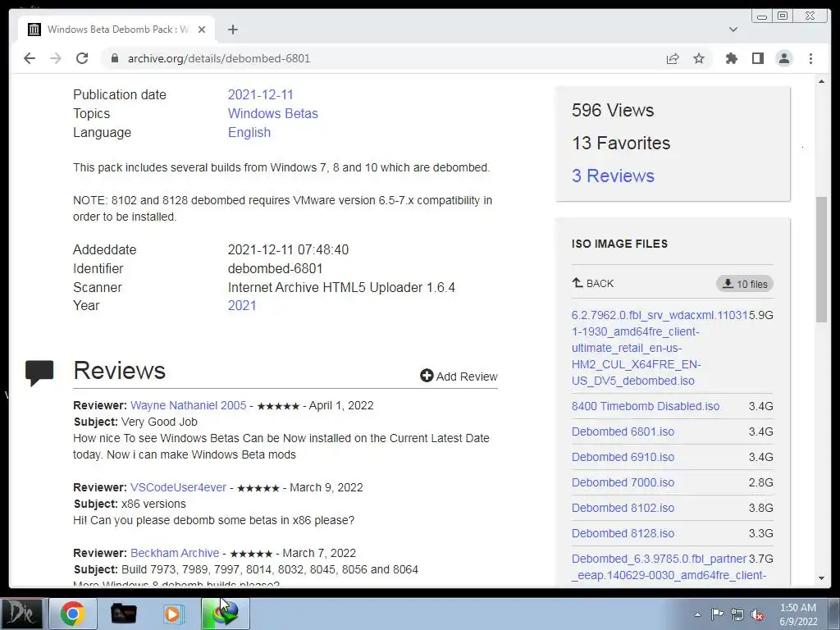Share this page icon in address bar
The width and height of the screenshot is (840, 630).
click(673, 58)
